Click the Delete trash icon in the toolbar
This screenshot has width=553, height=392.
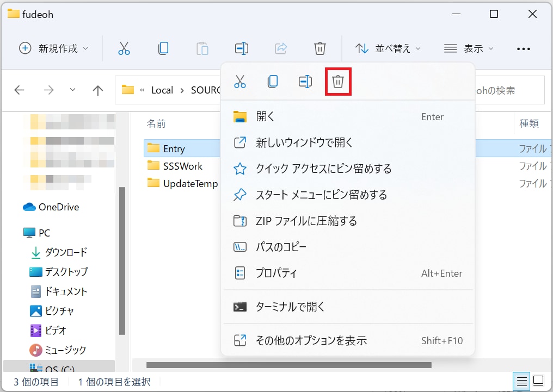[320, 48]
